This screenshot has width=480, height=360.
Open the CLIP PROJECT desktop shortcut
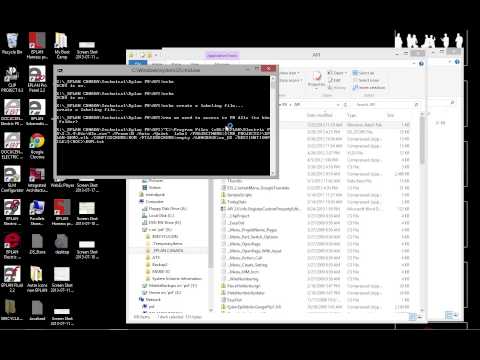(12, 79)
